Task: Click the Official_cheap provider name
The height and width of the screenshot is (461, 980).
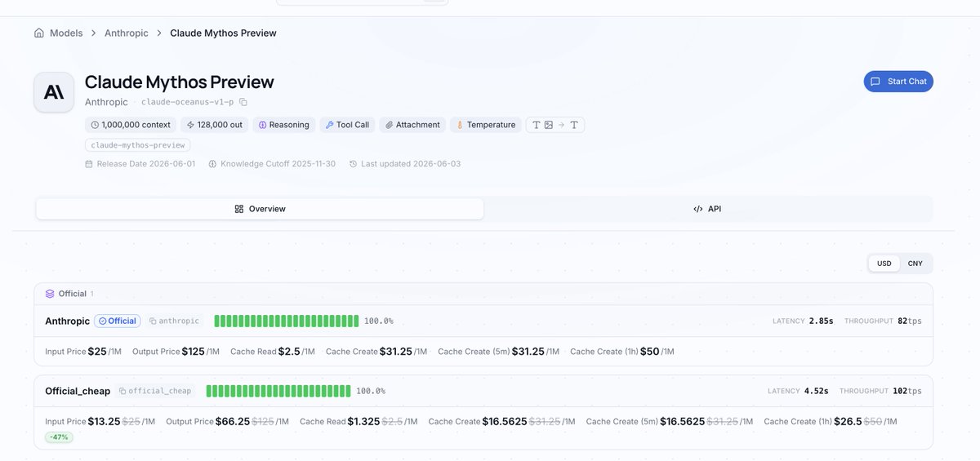Action: [x=78, y=391]
